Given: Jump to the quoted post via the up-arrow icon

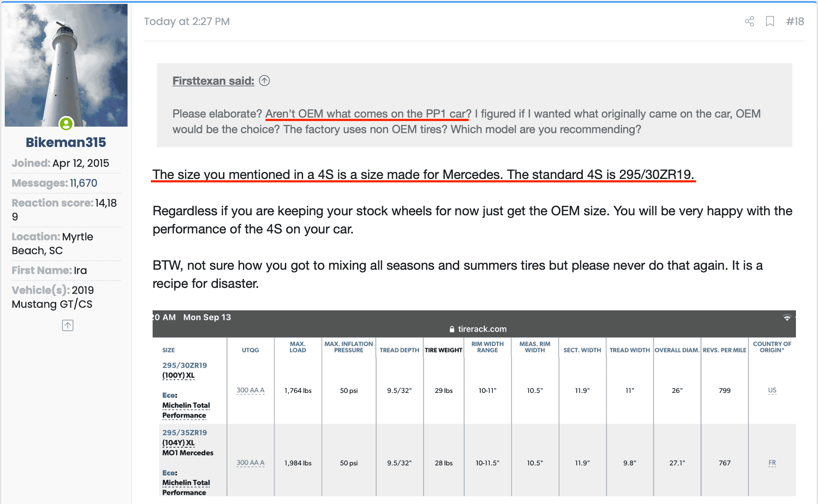Looking at the screenshot, I should point(264,81).
